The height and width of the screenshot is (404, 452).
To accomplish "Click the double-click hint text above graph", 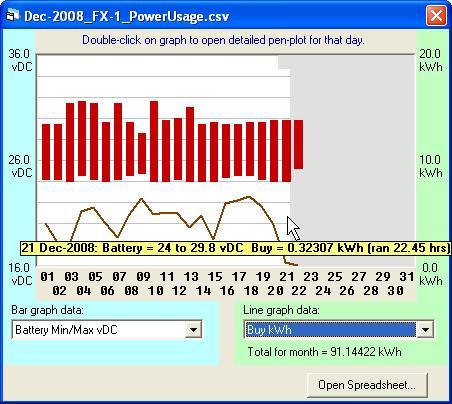I will coord(223,40).
